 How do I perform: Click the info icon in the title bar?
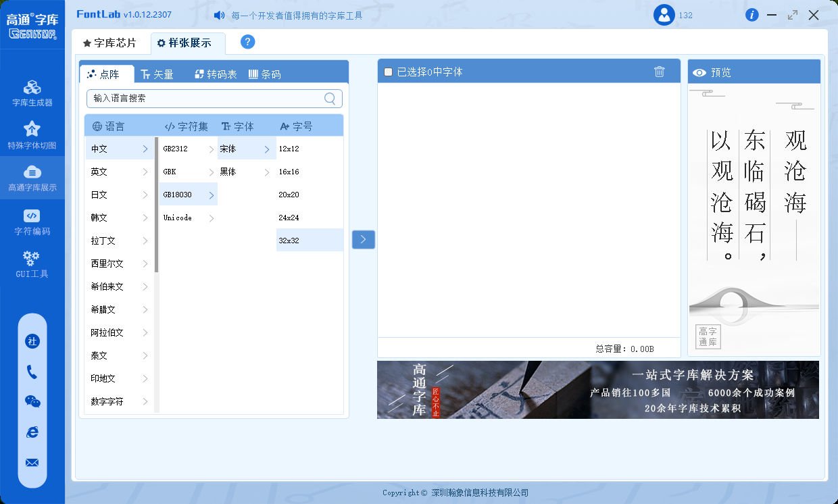tap(752, 15)
